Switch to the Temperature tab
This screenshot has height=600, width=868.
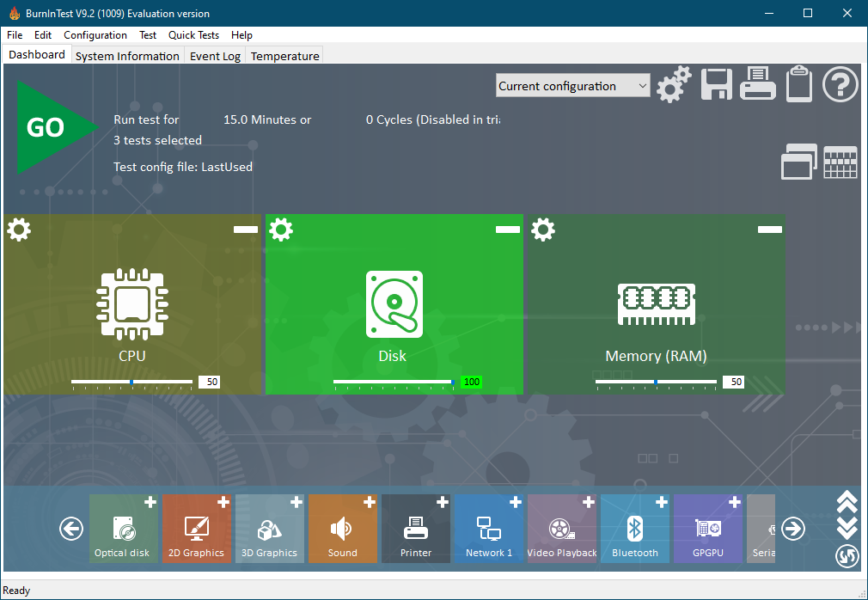(285, 56)
